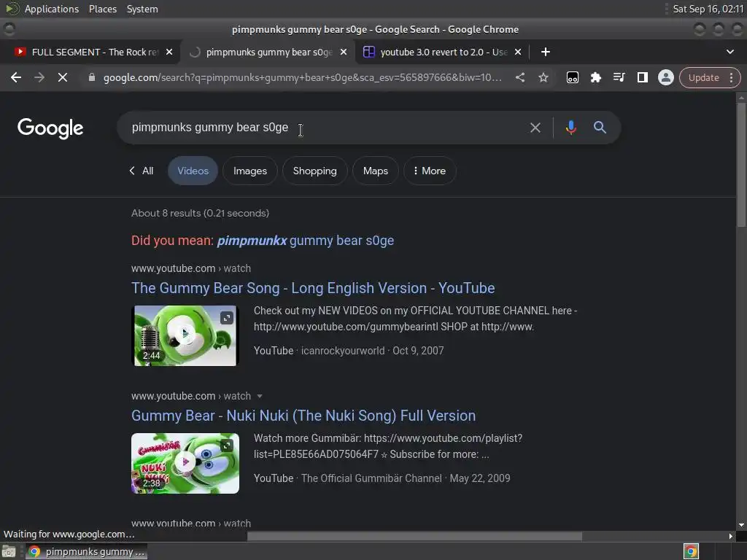747x560 pixels.
Task: Click The Official Gummibär Channel text
Action: click(371, 478)
